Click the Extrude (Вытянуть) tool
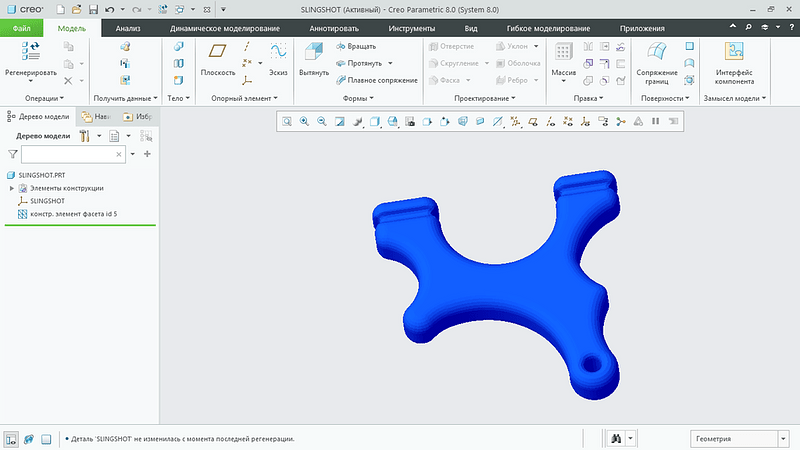The width and height of the screenshot is (800, 450). (314, 59)
